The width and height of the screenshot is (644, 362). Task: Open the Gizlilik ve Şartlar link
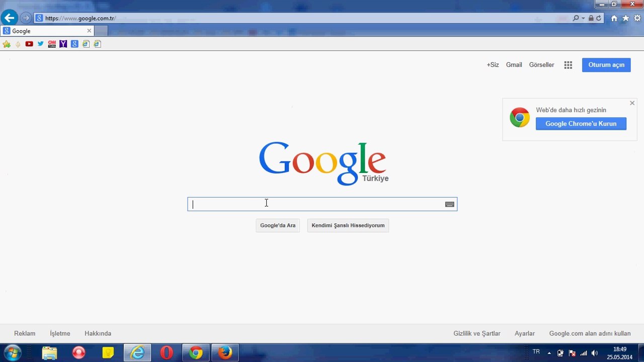point(477,333)
